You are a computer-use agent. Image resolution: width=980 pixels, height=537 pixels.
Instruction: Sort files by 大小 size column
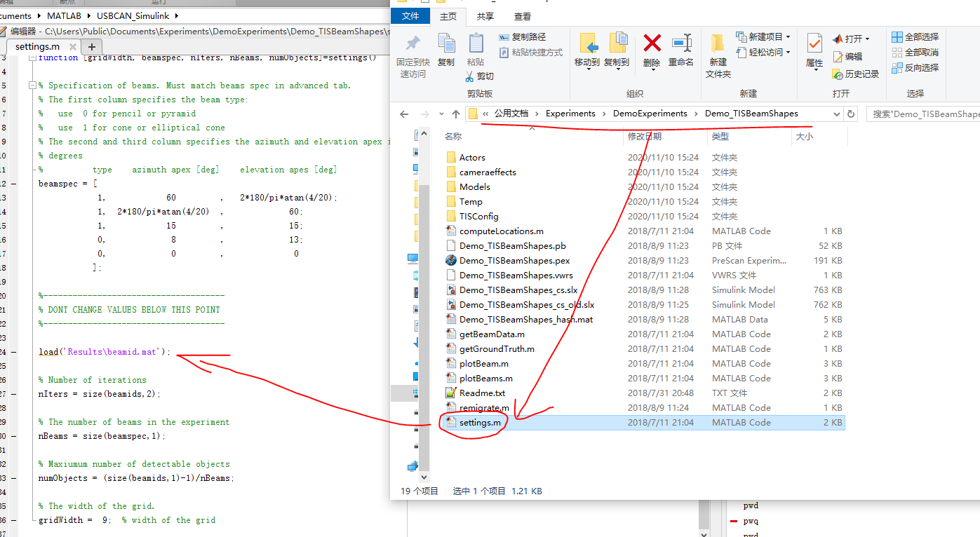tap(805, 137)
